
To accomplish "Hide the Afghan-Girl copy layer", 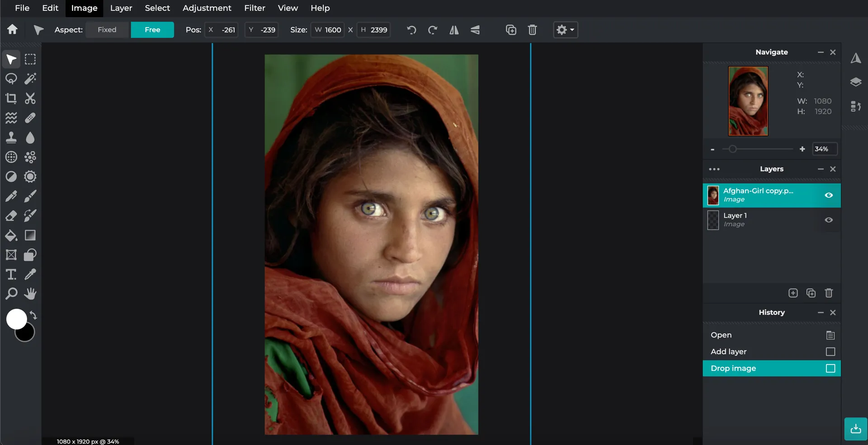I will point(829,195).
